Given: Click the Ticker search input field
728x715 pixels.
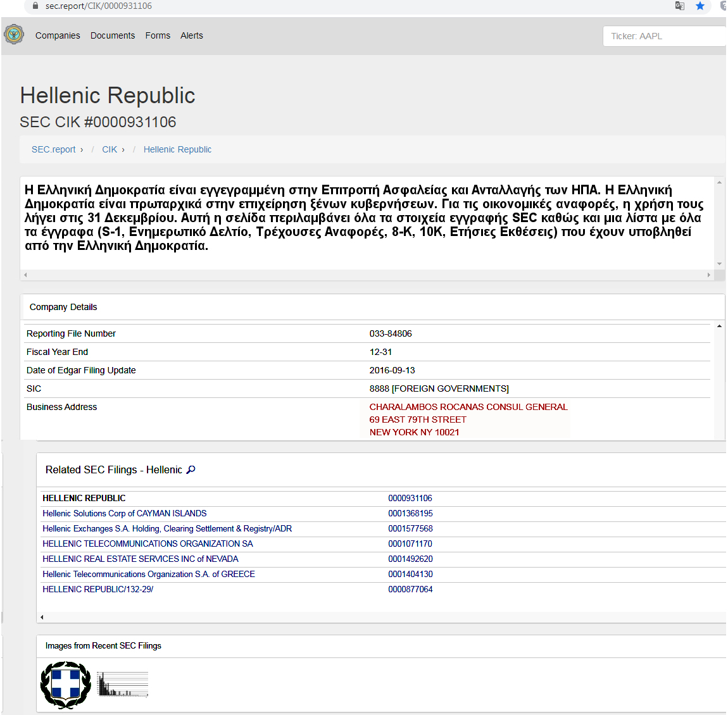Looking at the screenshot, I should (x=665, y=36).
